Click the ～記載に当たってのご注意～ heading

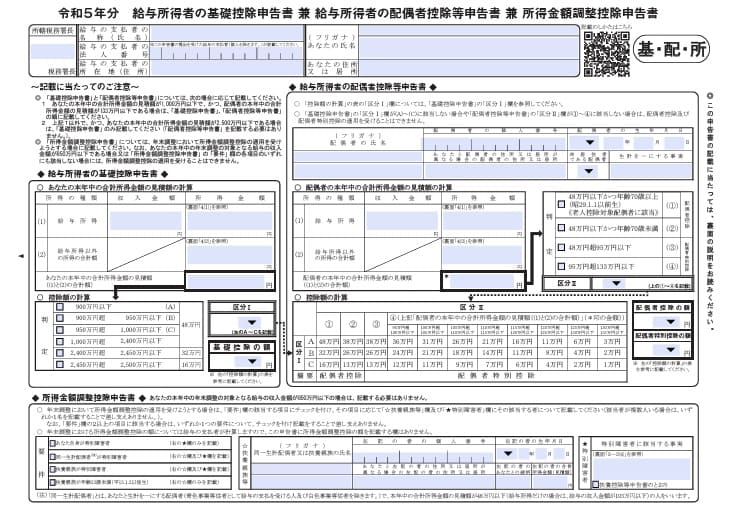coord(85,87)
